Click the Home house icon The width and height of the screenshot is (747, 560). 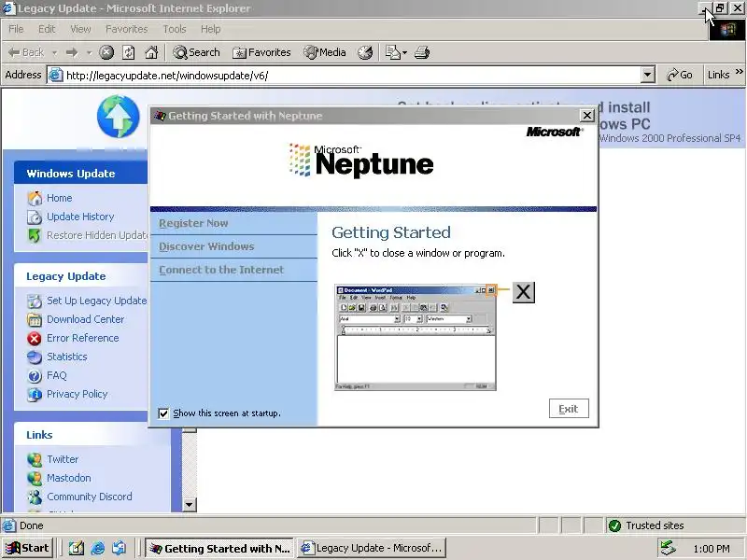click(x=35, y=198)
